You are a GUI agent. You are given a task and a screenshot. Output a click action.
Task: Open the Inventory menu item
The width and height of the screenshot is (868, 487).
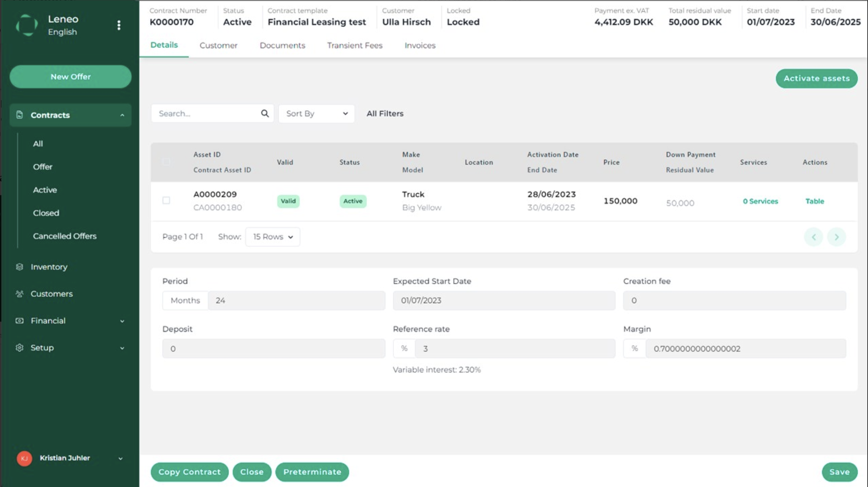point(49,267)
